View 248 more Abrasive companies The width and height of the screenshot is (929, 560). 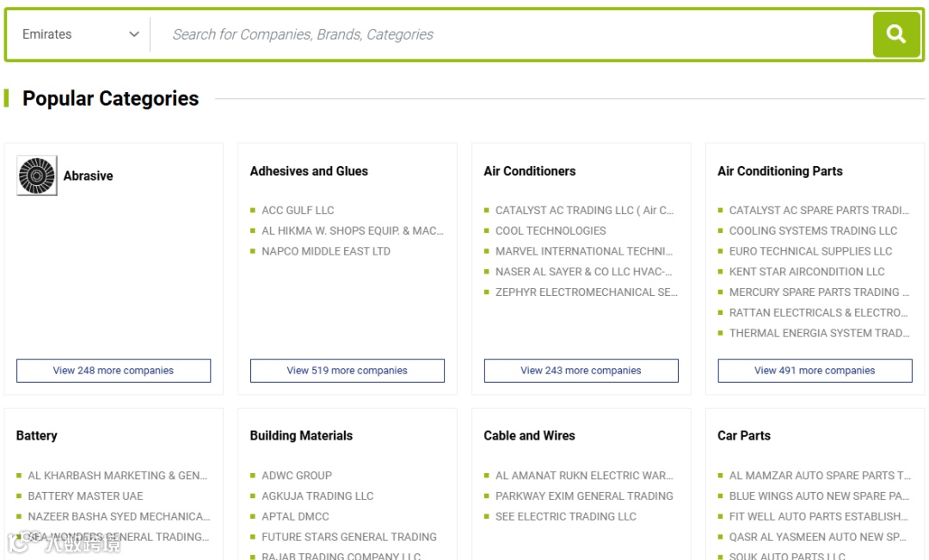point(114,371)
